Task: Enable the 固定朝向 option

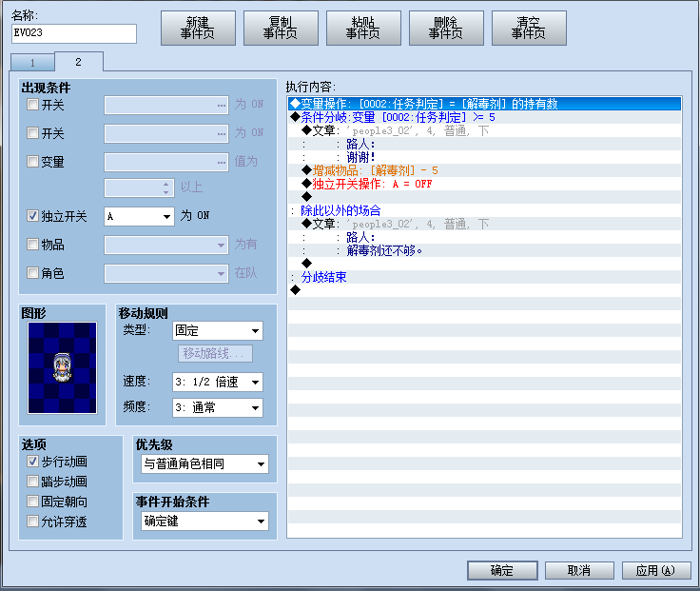Action: coord(32,502)
